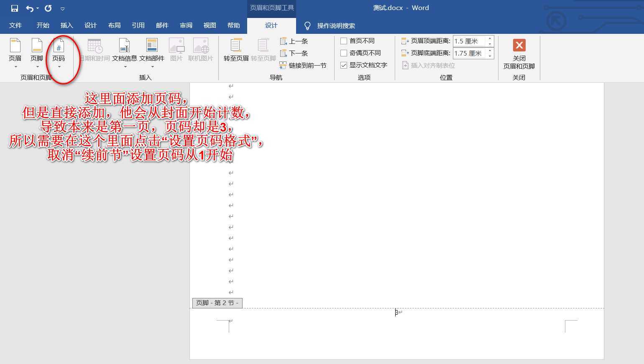Close header and footer with 关闭页眉和页脚
The height and width of the screenshot is (364, 644).
(519, 54)
